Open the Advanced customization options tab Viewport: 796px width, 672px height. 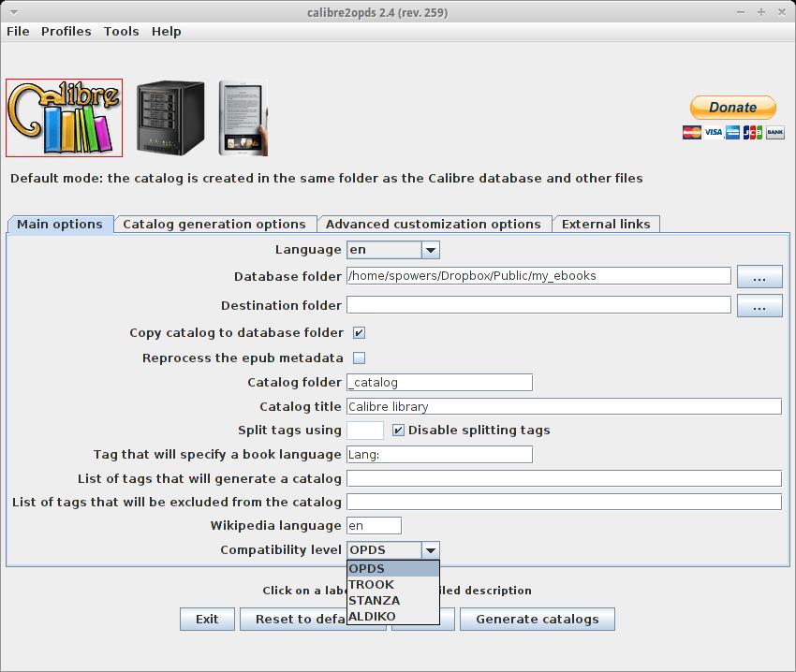(433, 225)
